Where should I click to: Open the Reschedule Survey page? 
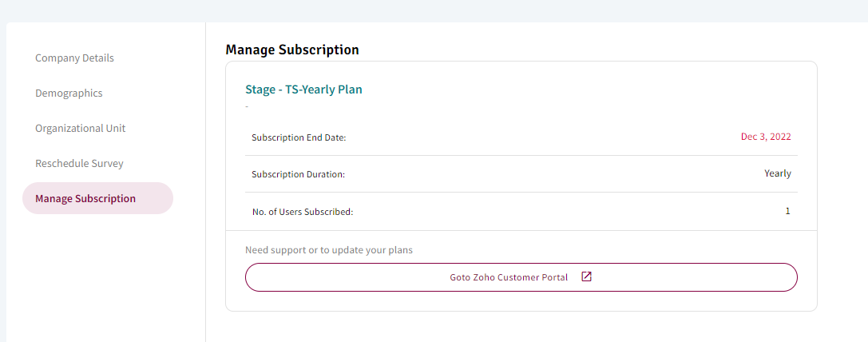79,164
